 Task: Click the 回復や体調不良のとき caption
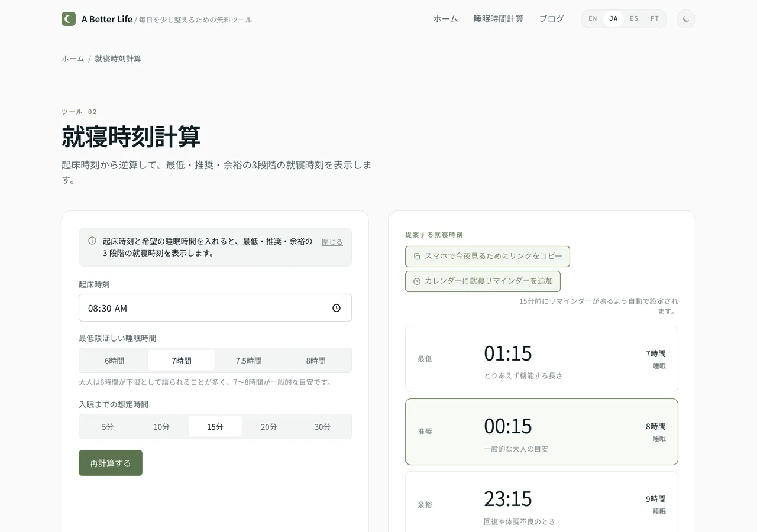[520, 522]
